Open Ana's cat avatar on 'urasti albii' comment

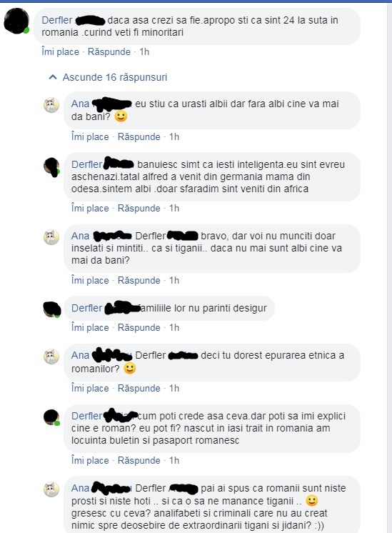[x=51, y=105]
